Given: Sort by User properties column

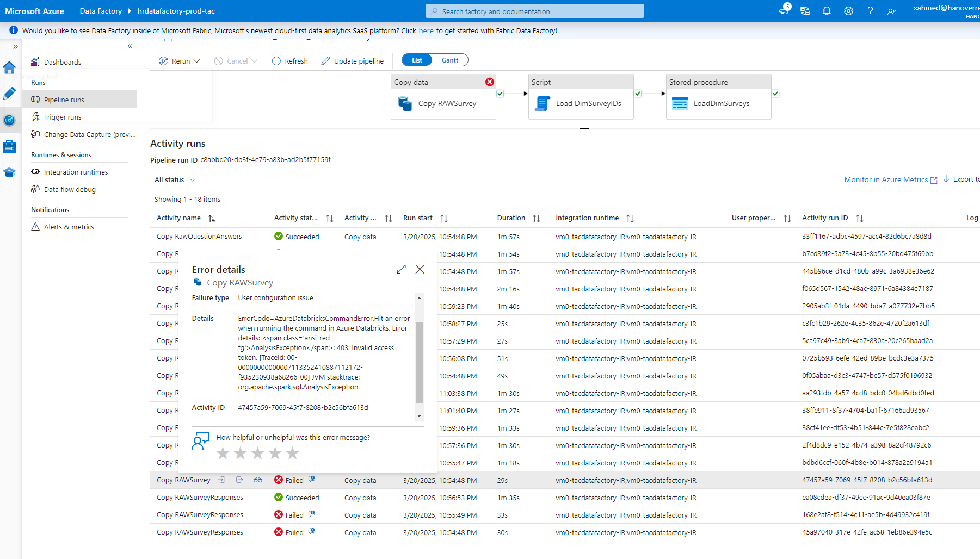Looking at the screenshot, I should click(787, 219).
